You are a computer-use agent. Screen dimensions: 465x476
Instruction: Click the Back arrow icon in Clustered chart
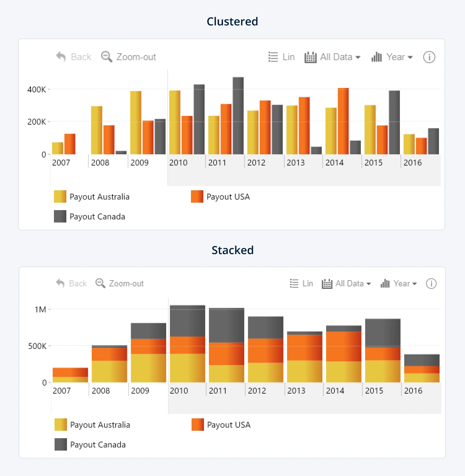tap(61, 57)
